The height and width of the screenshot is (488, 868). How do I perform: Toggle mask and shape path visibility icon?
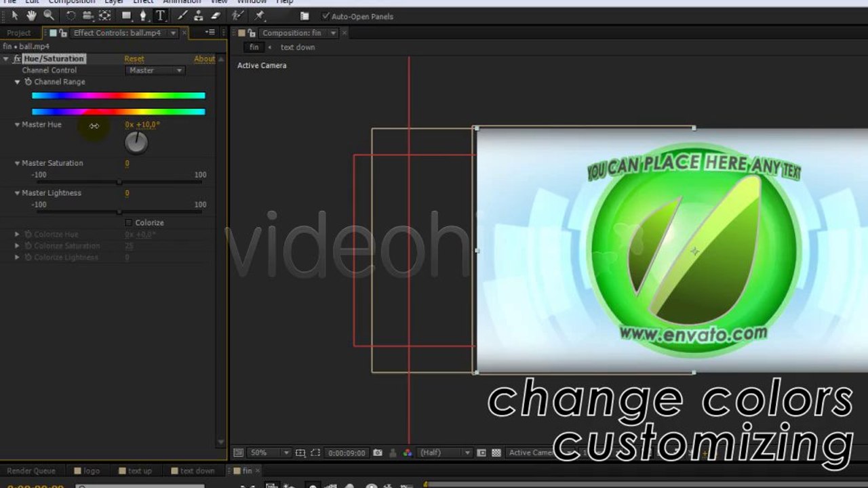315,453
